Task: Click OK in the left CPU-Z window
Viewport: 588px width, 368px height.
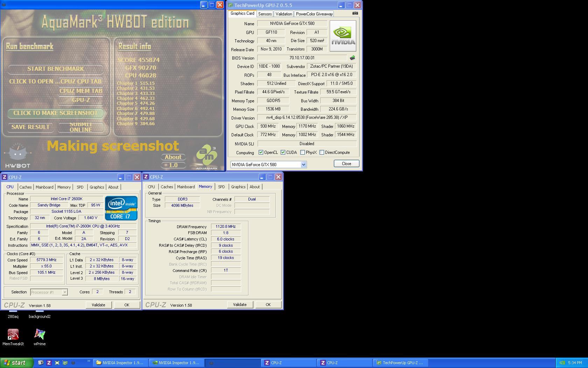Action: pyautogui.click(x=127, y=305)
